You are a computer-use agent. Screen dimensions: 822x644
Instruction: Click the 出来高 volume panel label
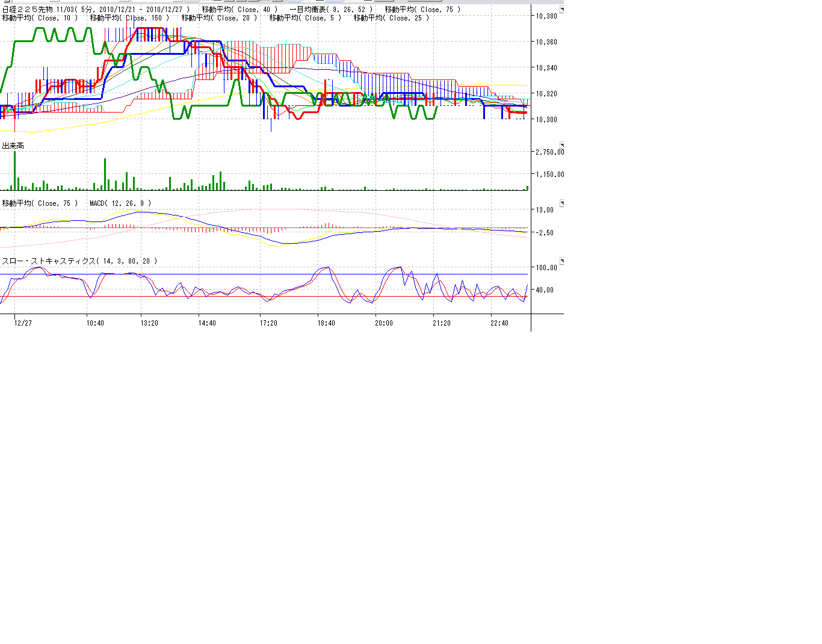pos(13,146)
